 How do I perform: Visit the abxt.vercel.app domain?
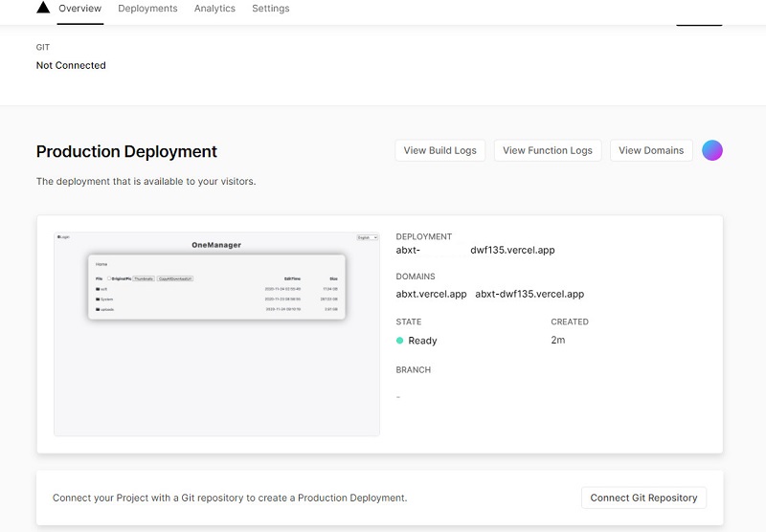[x=431, y=294]
